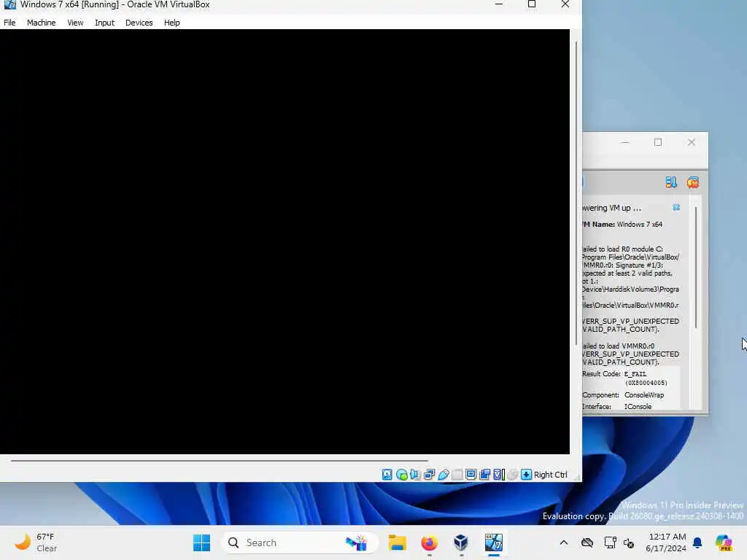Open the File menu
This screenshot has width=747, height=560.
coord(9,23)
